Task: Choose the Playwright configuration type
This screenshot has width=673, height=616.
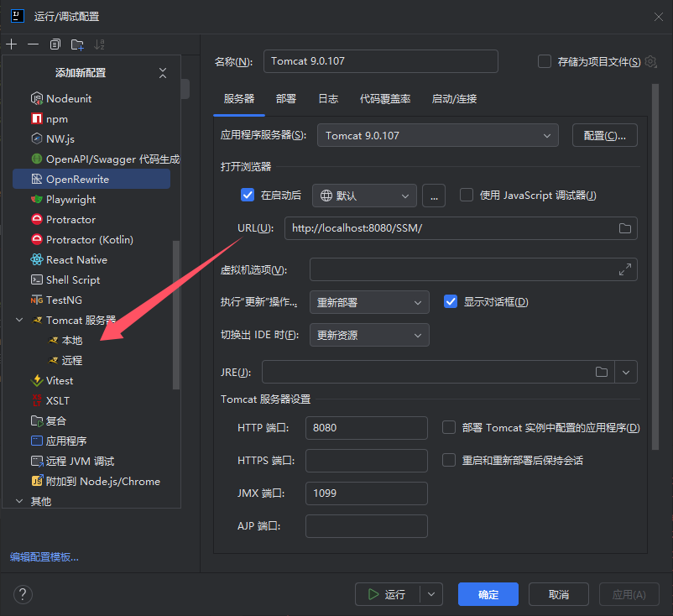Action: pyautogui.click(x=91, y=199)
